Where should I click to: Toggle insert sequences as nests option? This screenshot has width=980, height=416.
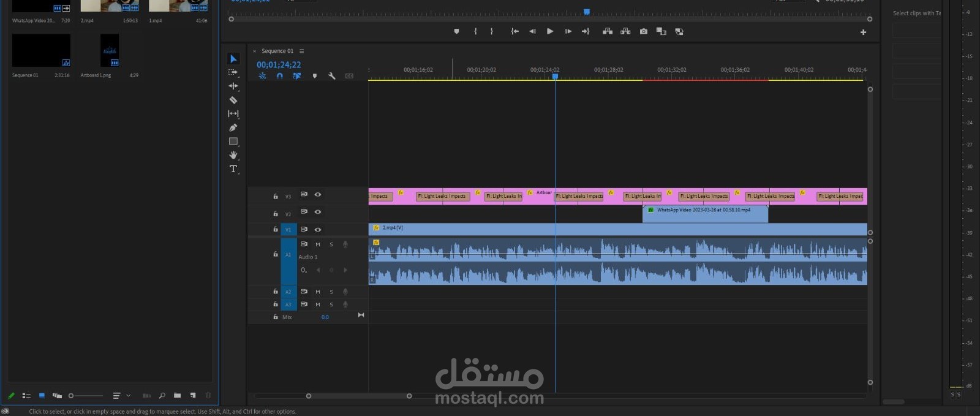click(x=262, y=76)
